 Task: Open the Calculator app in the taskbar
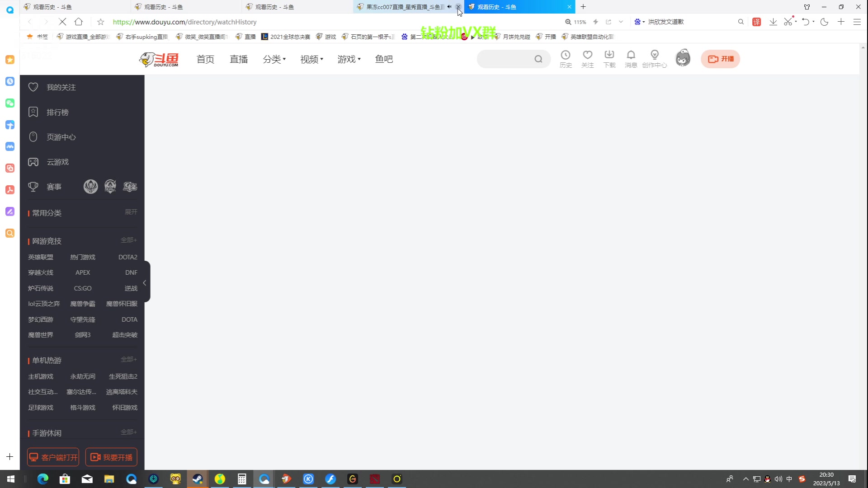[x=242, y=479]
